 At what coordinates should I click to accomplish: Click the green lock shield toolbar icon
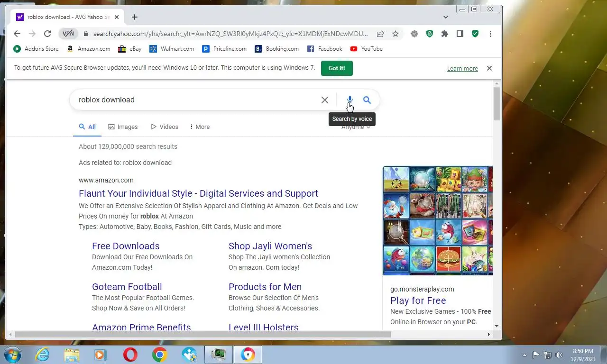[x=430, y=34]
